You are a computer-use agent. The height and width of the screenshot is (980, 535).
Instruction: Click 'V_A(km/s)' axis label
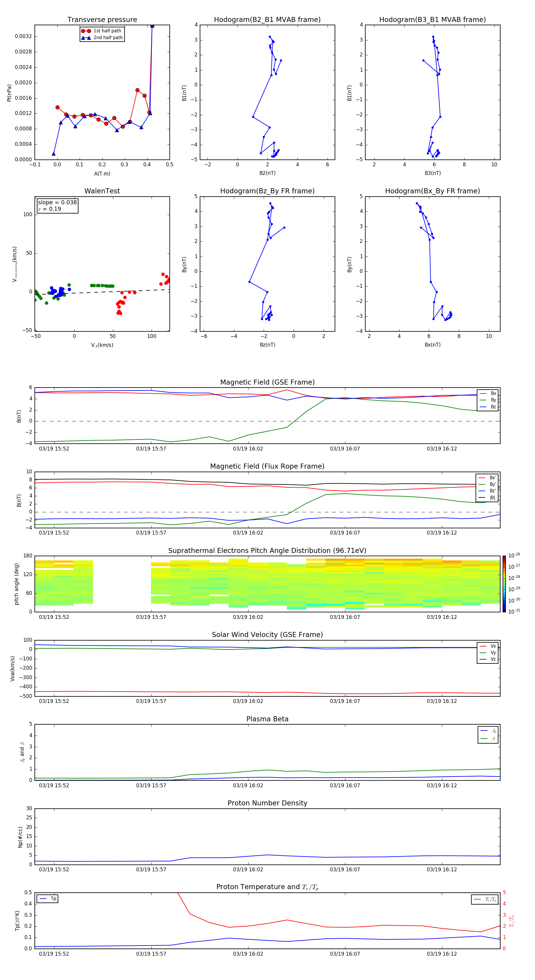102,345
